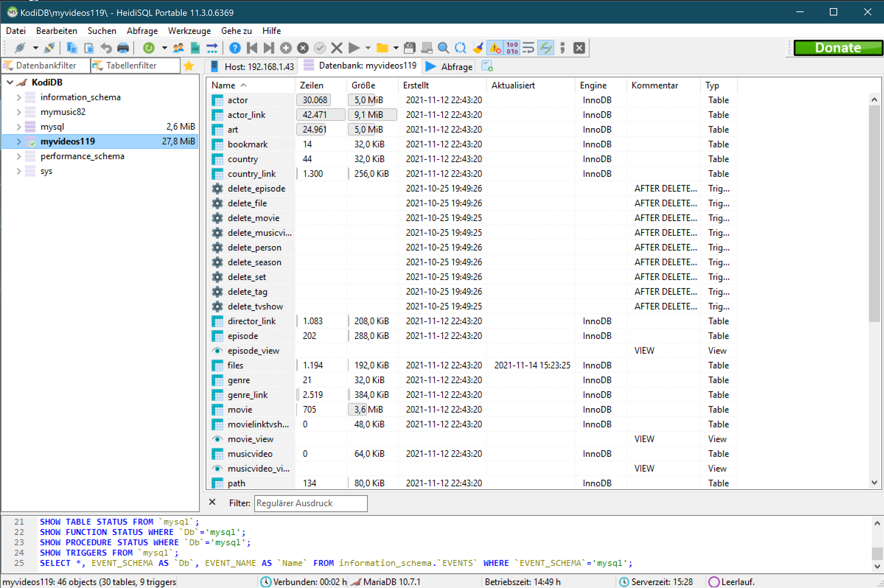
Task: Click the print icon
Action: click(x=123, y=48)
